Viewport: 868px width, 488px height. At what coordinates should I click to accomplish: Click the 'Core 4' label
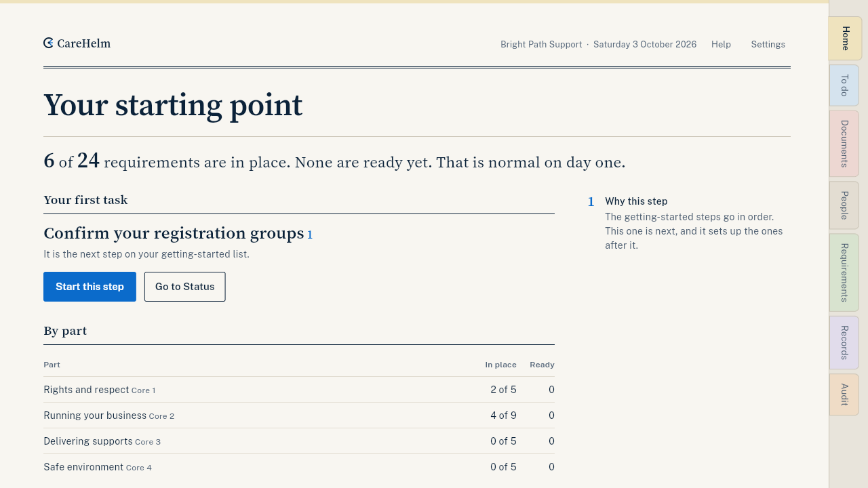point(139,468)
